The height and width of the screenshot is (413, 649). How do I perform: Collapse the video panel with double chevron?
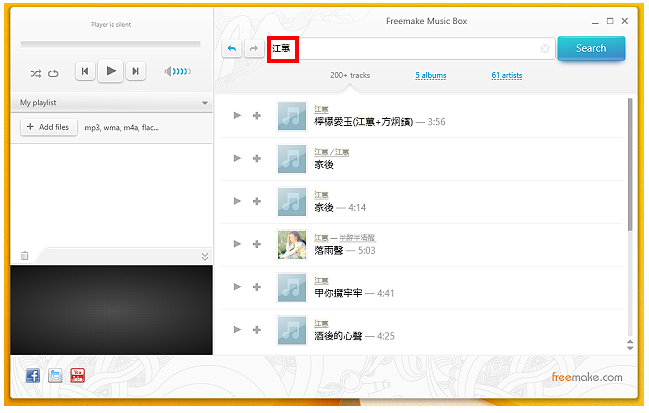click(204, 257)
